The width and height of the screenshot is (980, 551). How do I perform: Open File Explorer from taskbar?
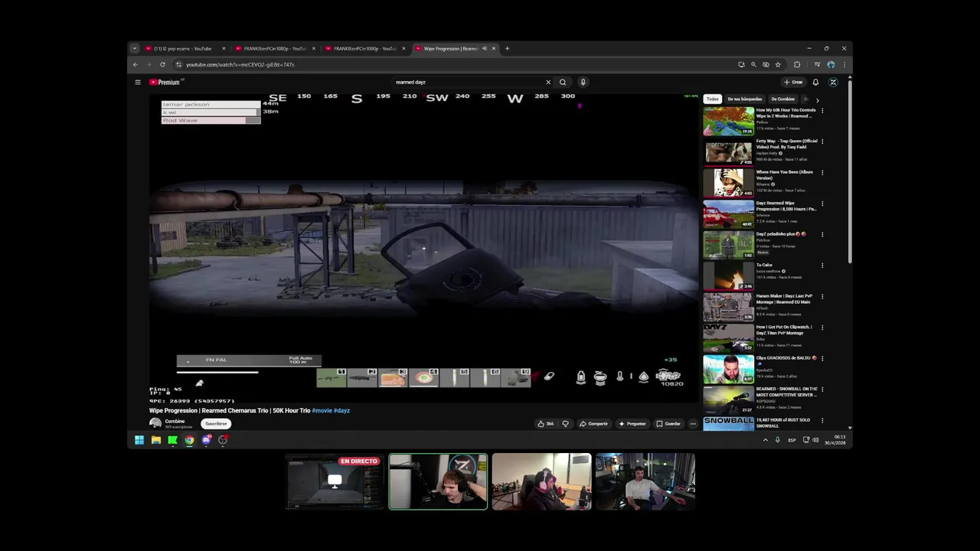coord(156,440)
